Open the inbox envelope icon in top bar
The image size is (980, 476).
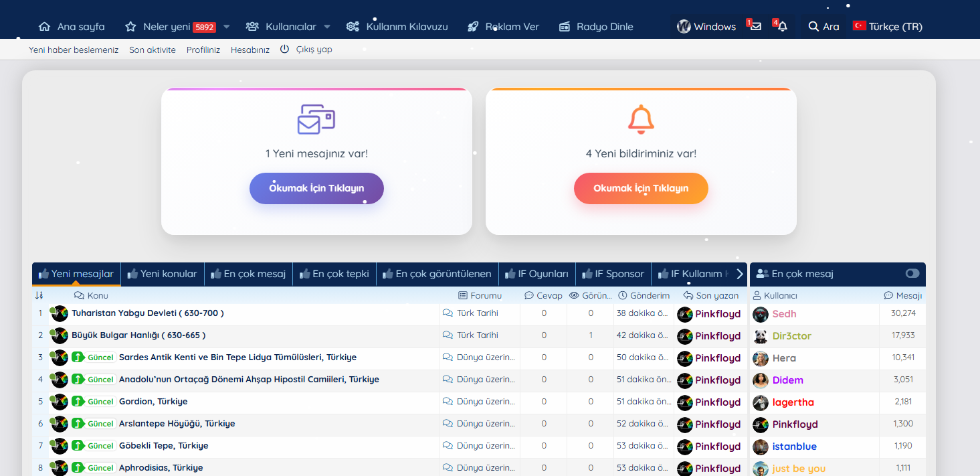coord(755,27)
